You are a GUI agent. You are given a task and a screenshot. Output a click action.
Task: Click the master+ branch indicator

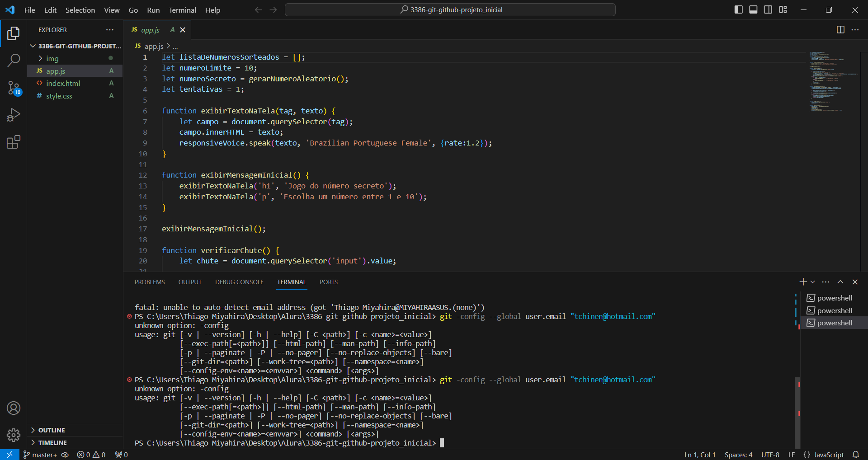(x=40, y=455)
